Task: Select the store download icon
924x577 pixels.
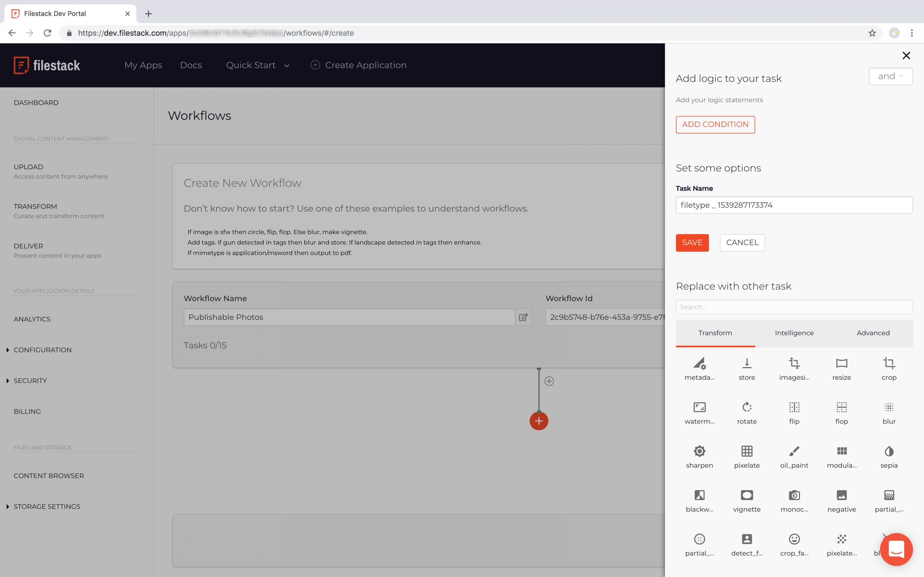Action: tap(747, 364)
